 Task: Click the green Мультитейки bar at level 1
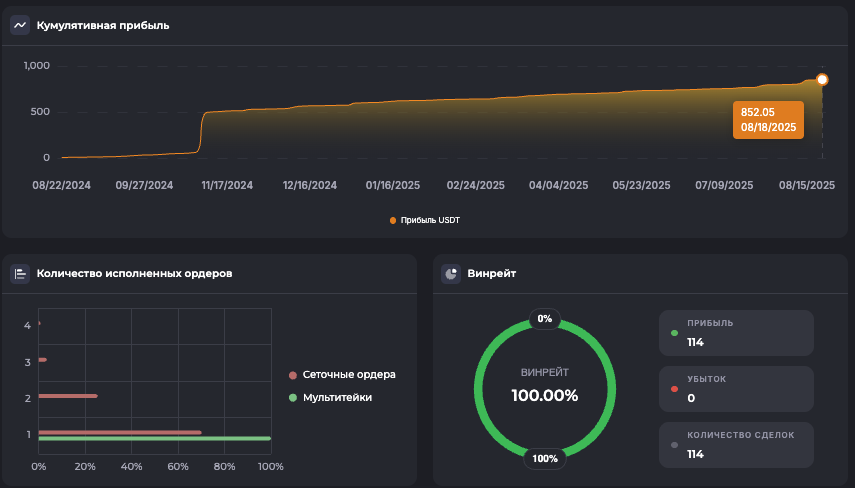pyautogui.click(x=154, y=438)
